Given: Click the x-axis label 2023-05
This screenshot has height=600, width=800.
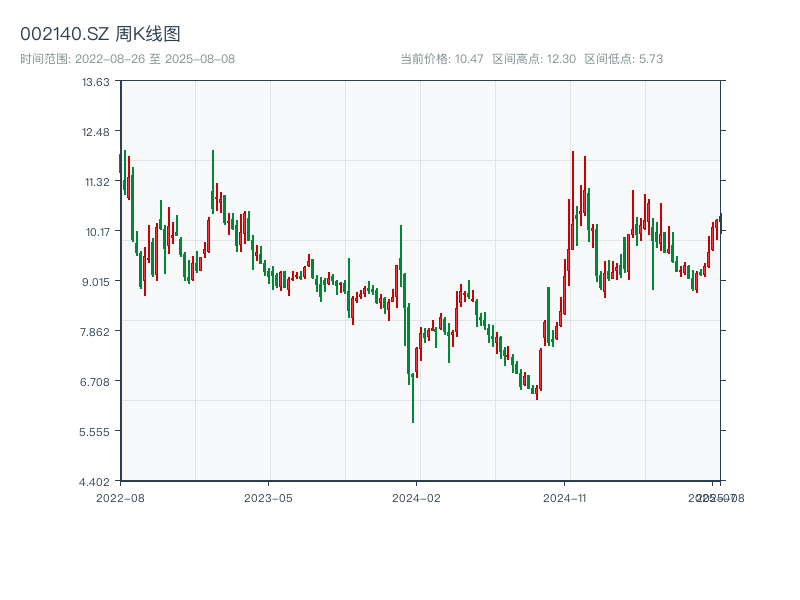Looking at the screenshot, I should [x=268, y=498].
